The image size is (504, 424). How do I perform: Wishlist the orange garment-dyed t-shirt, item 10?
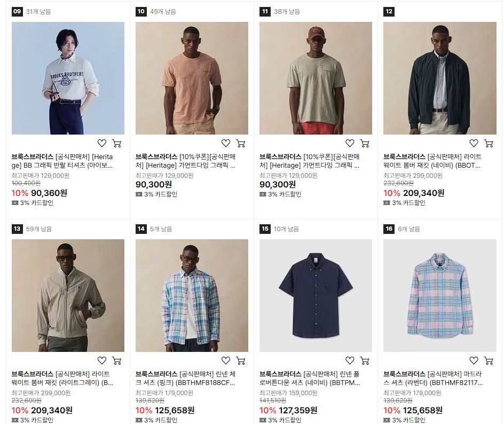pos(226,143)
